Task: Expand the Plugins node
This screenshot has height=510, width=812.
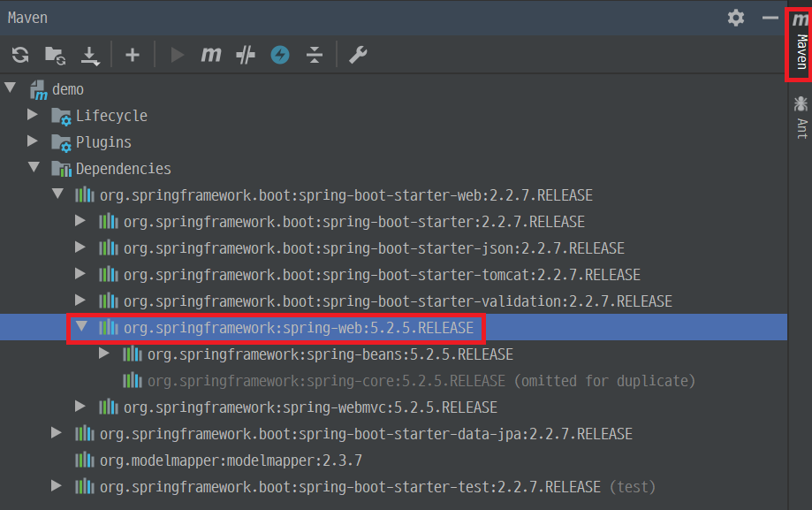Action: [33, 141]
